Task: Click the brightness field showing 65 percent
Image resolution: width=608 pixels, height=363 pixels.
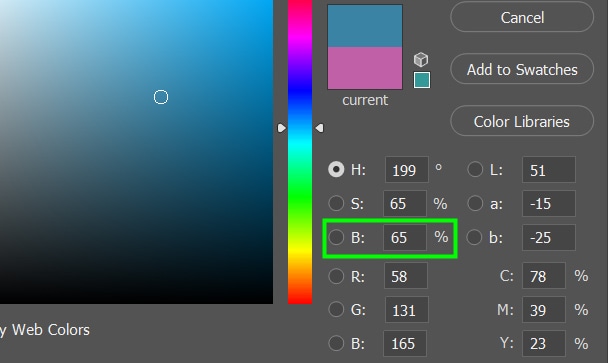Action: (405, 237)
